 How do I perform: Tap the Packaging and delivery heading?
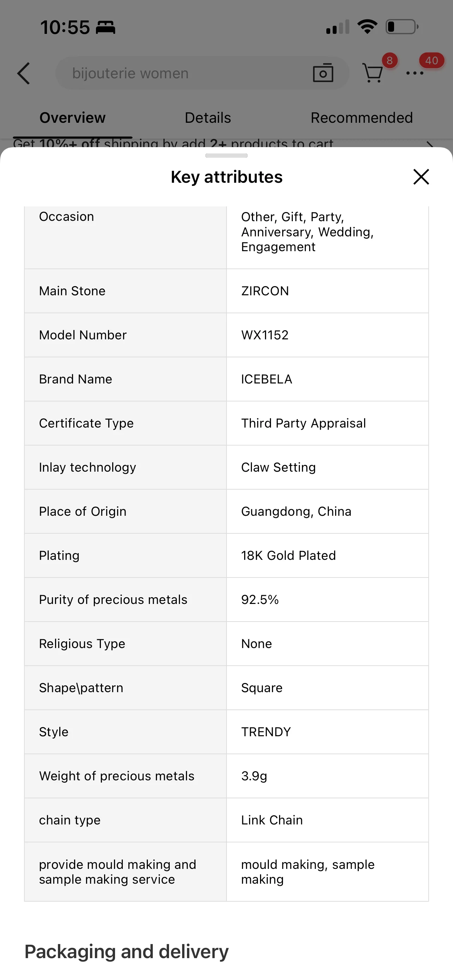127,951
